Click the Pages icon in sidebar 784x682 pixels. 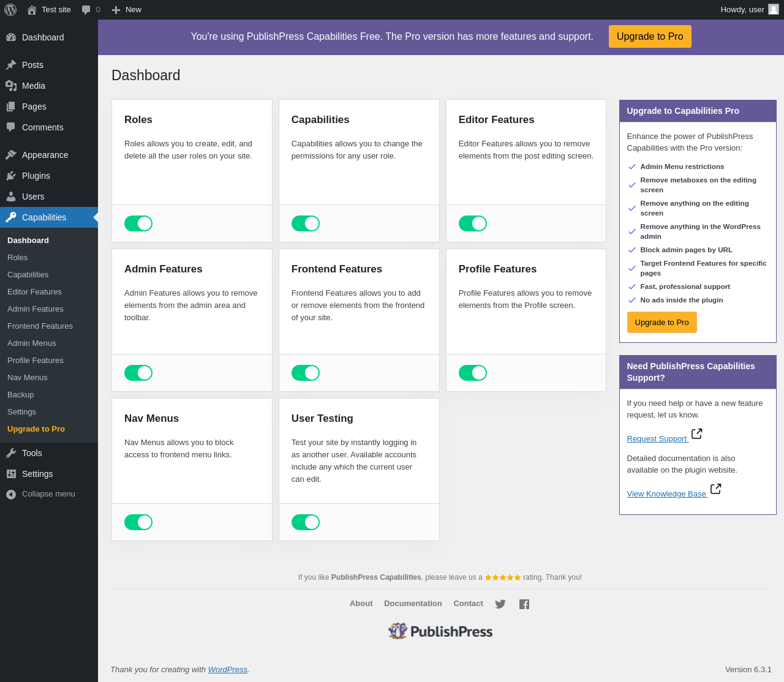(11, 107)
